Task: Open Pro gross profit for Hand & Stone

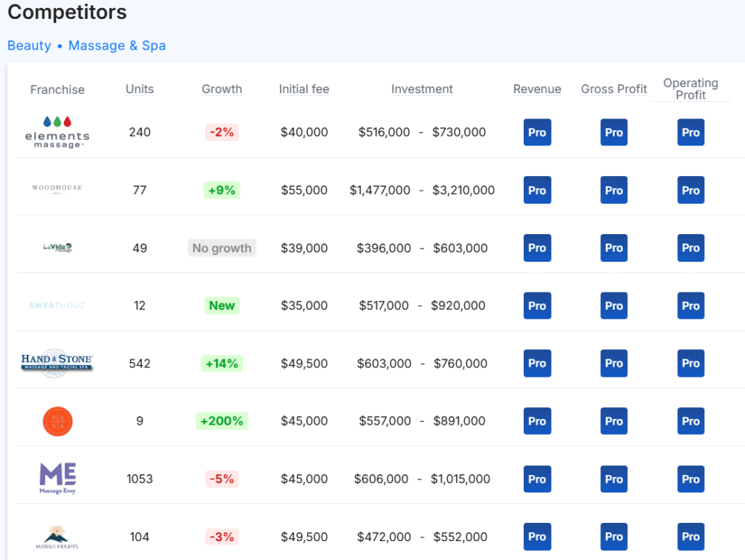Action: click(614, 364)
